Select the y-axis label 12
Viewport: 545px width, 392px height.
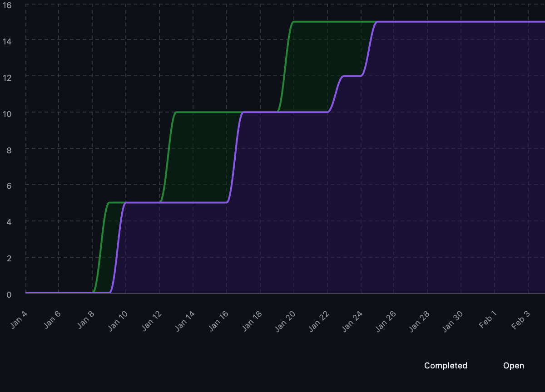pyautogui.click(x=7, y=77)
